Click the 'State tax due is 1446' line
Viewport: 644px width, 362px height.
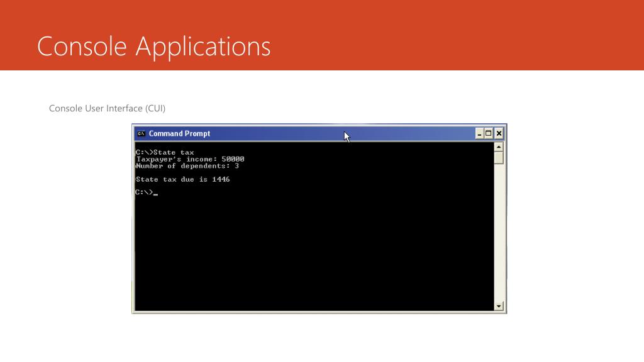183,179
